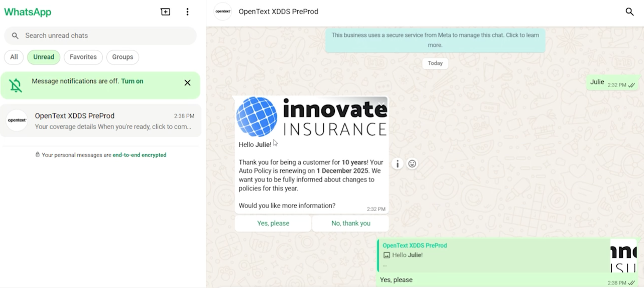This screenshot has height=288, width=644.
Task: Click the 2:38 PM time in chat list
Action: coord(184,116)
